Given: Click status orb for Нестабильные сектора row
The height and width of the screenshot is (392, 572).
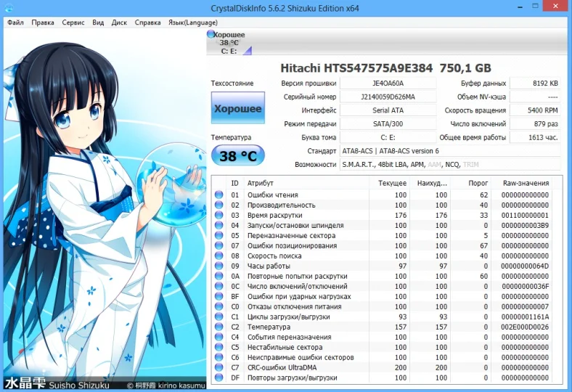Looking at the screenshot, I should [x=219, y=347].
